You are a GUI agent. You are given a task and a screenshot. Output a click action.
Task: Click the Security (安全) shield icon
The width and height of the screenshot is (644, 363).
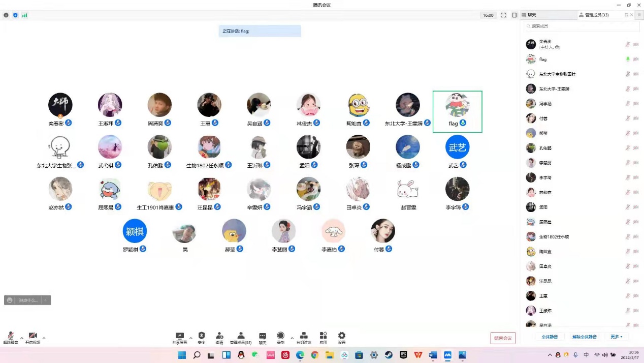(202, 337)
